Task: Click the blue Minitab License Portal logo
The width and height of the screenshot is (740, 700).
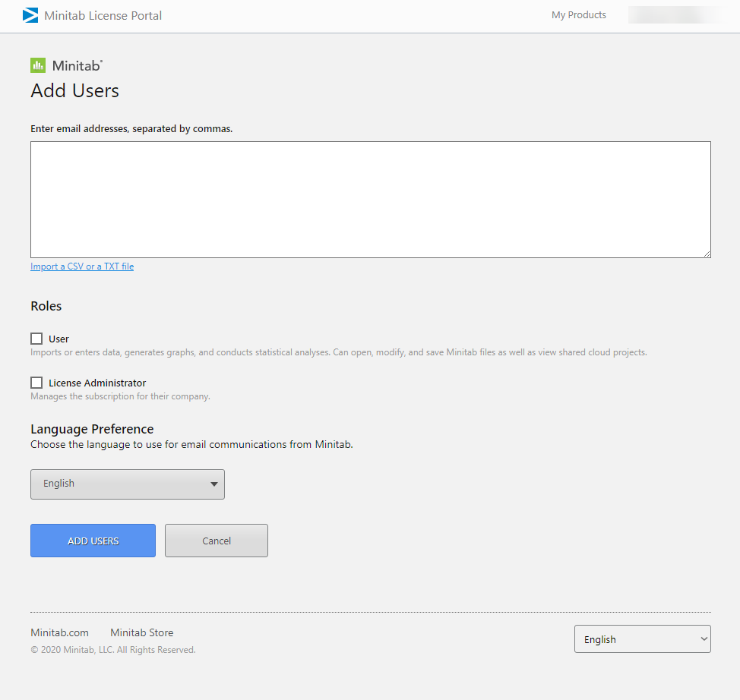Action: (x=30, y=15)
